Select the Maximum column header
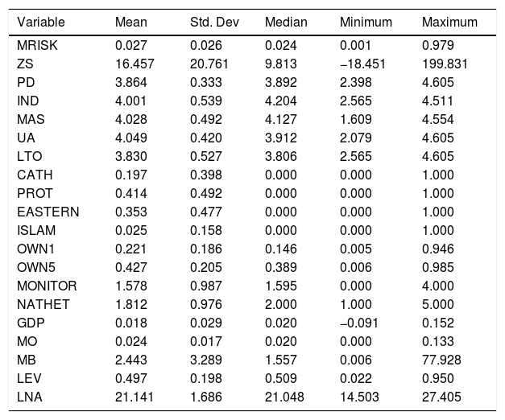The image size is (505, 420). 449,23
